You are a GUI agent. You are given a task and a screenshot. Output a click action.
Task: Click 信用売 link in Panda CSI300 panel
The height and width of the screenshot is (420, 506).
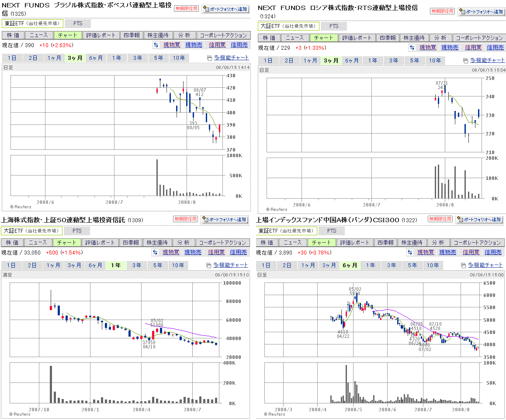pos(493,252)
